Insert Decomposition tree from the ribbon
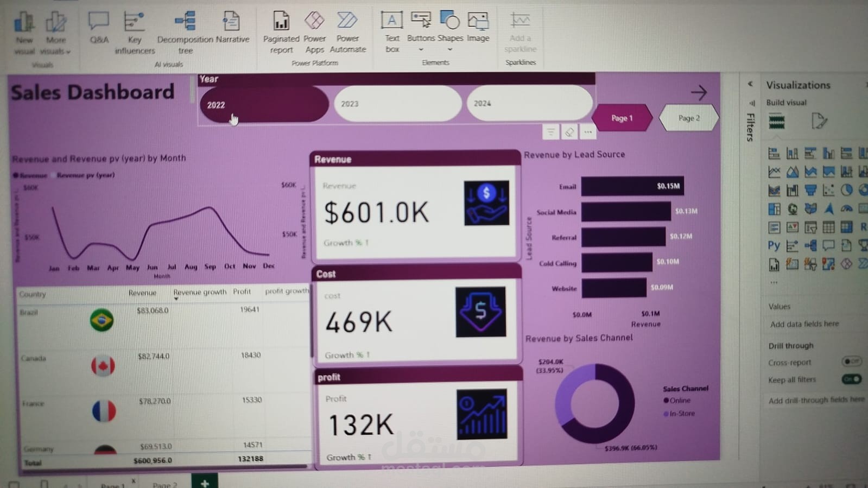Image resolution: width=868 pixels, height=488 pixels. pos(185,33)
